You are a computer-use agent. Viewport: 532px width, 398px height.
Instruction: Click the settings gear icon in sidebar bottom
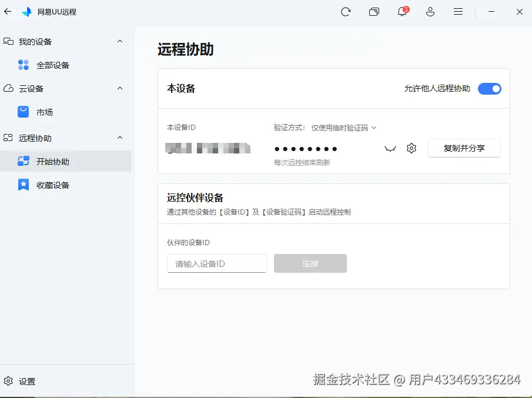pyautogui.click(x=8, y=381)
